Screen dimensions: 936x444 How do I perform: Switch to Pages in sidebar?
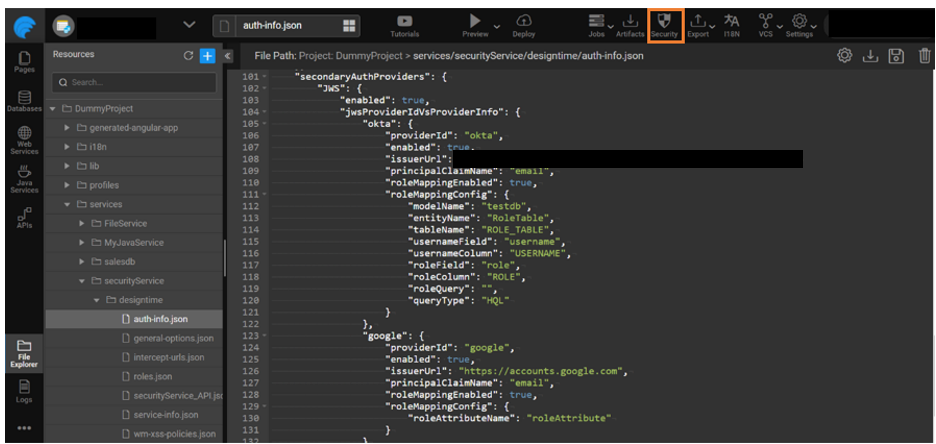point(24,62)
